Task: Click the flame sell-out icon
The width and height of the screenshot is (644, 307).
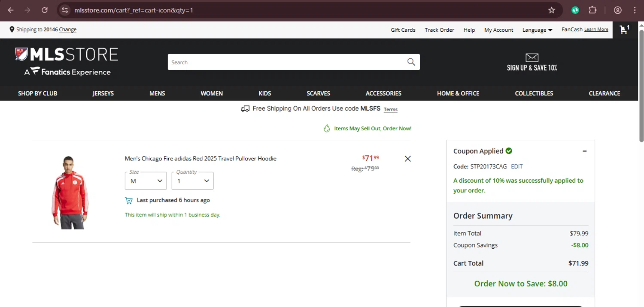Action: [x=327, y=128]
